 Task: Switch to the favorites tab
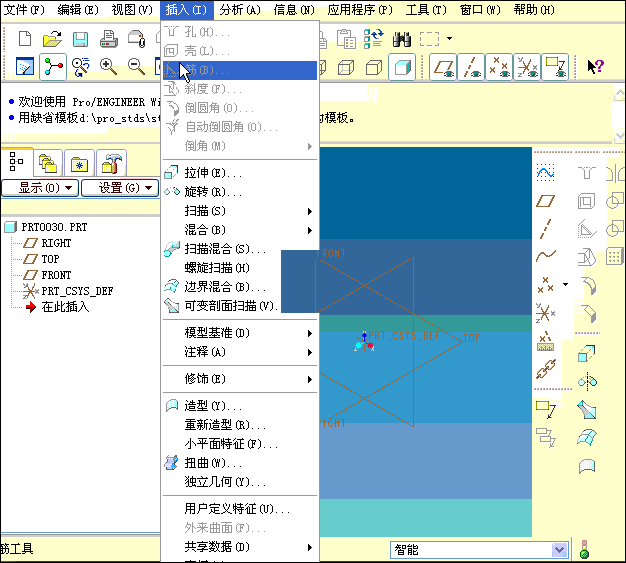79,164
